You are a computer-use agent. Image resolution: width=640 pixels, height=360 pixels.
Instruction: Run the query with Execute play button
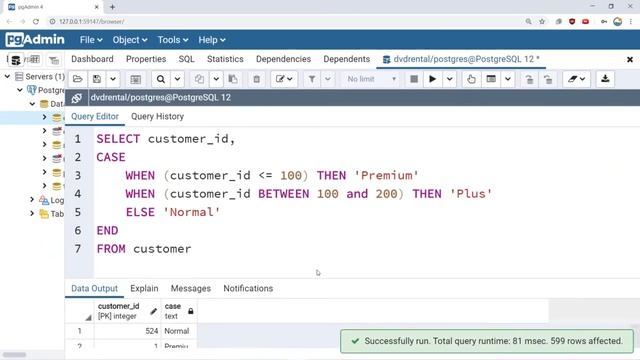point(433,79)
